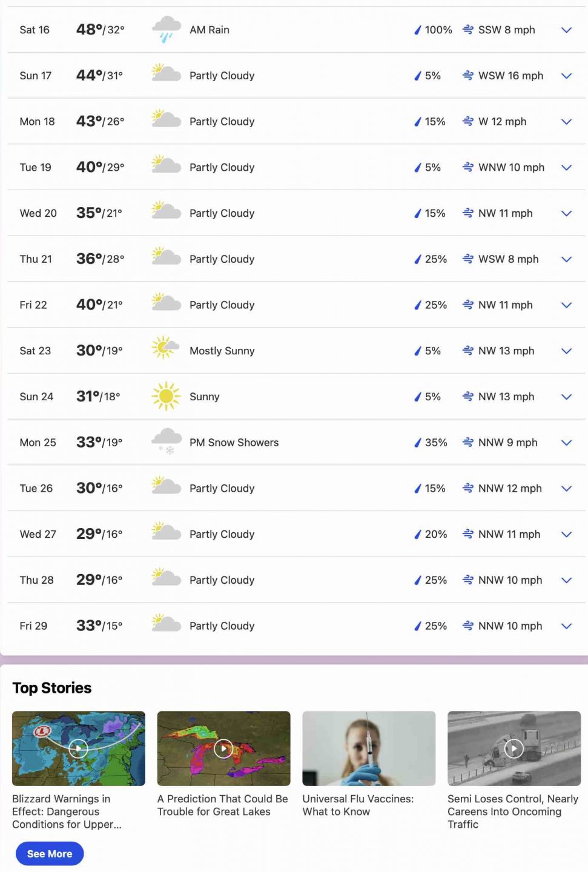Click the rain cloud icon for Sat 16

click(166, 30)
